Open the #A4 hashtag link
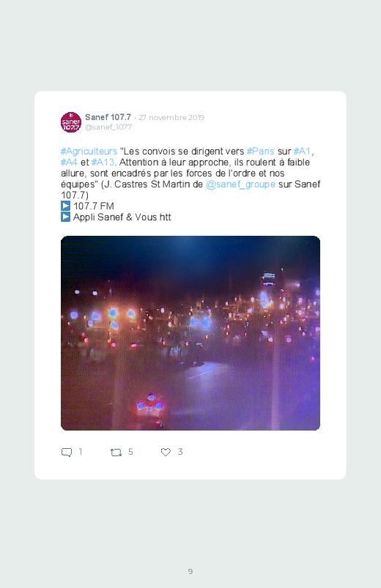This screenshot has height=588, width=381. point(69,162)
